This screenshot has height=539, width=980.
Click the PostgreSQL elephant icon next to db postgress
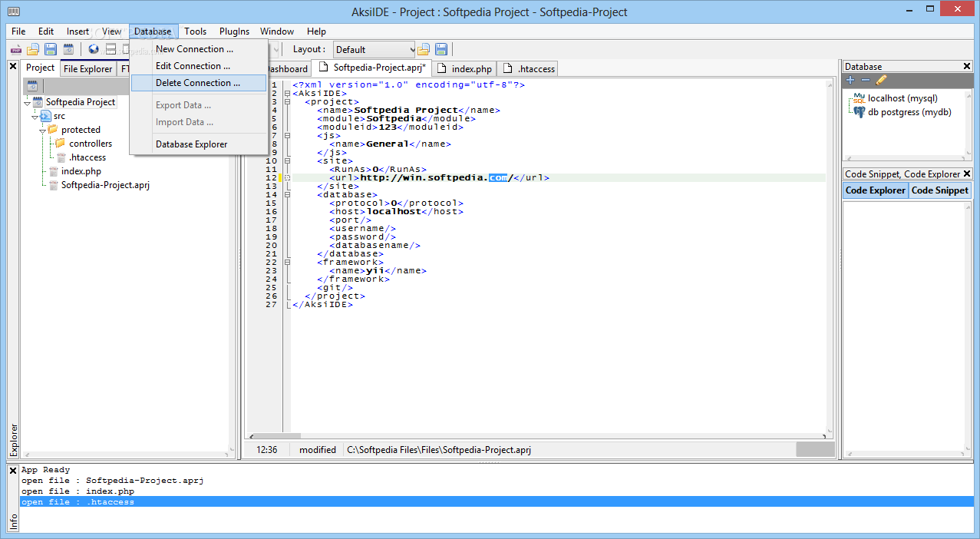point(860,112)
